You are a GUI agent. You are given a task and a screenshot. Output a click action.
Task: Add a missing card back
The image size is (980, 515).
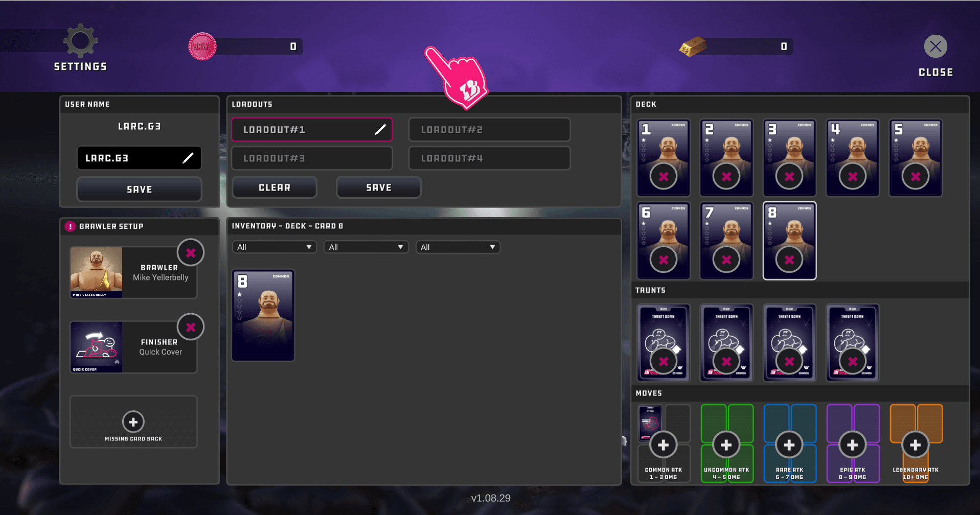click(133, 422)
